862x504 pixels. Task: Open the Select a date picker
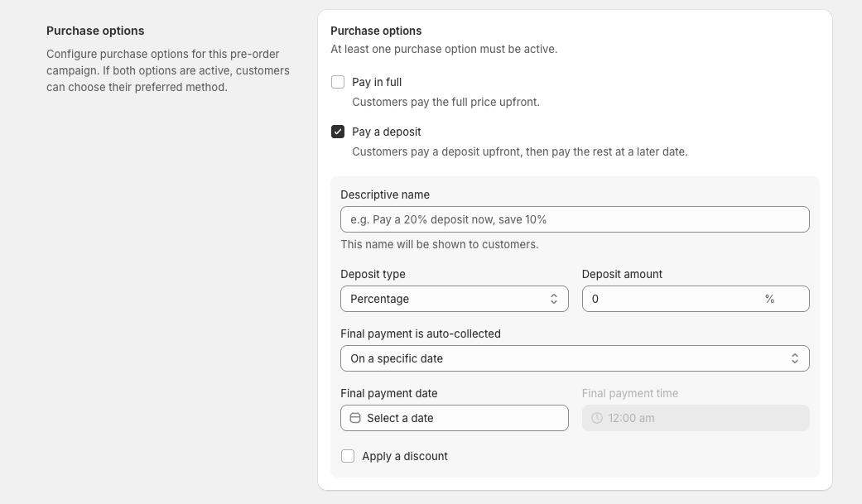pos(454,418)
